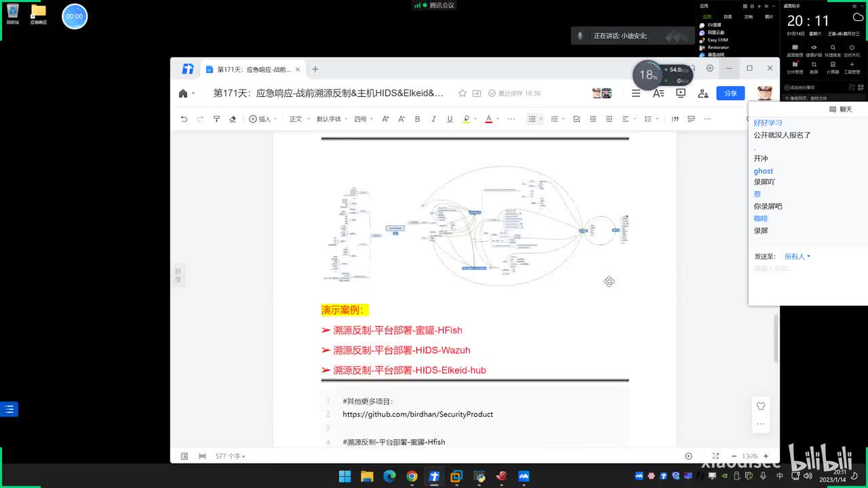Open Microsoft Edge from the taskbar
This screenshot has height=488, width=868.
(389, 476)
